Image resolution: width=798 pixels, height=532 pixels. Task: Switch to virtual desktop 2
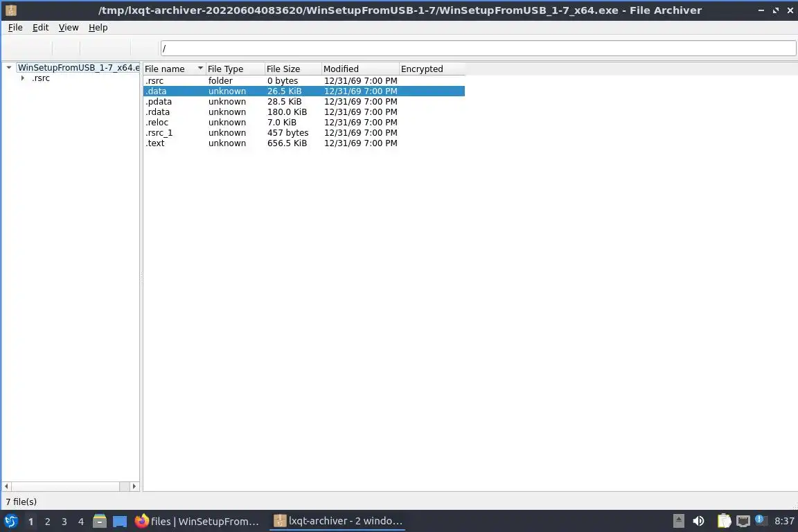47,522
